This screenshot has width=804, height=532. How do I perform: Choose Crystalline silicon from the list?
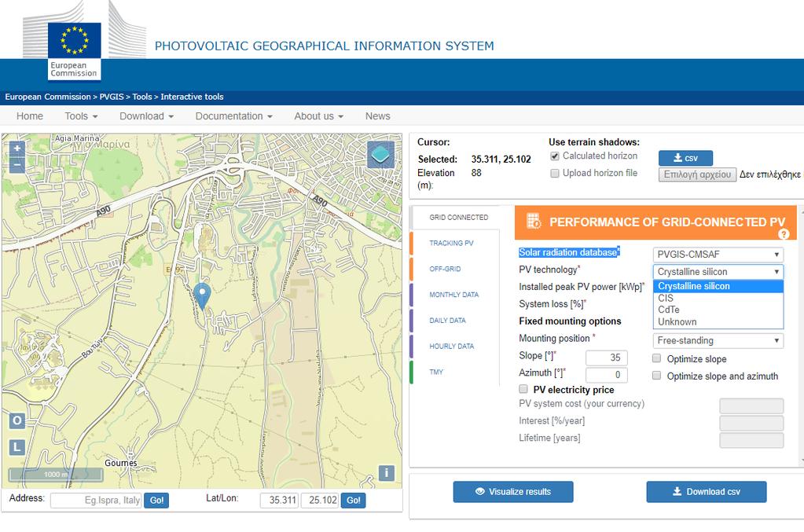(x=718, y=286)
